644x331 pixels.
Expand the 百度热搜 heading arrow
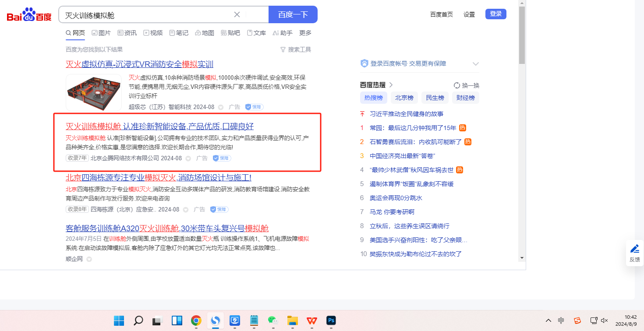[391, 85]
